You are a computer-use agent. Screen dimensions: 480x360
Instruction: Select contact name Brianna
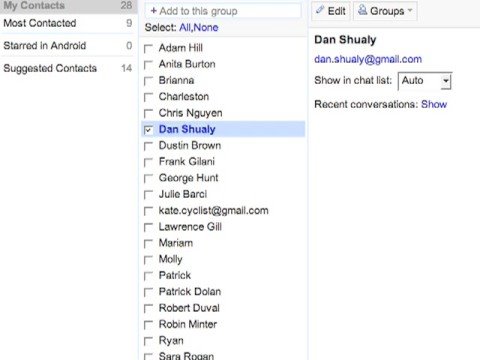click(176, 80)
